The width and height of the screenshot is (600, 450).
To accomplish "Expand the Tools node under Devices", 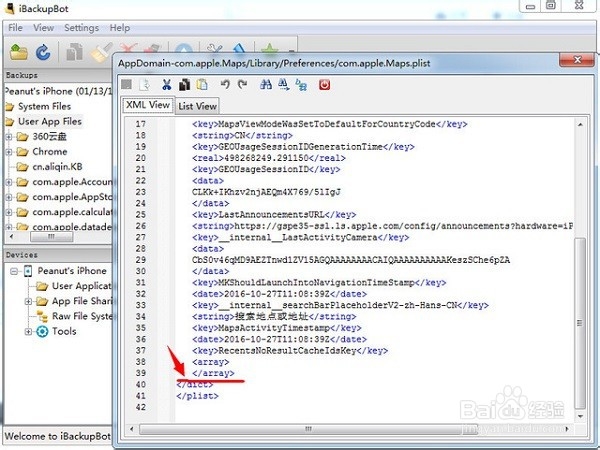I will 28,332.
